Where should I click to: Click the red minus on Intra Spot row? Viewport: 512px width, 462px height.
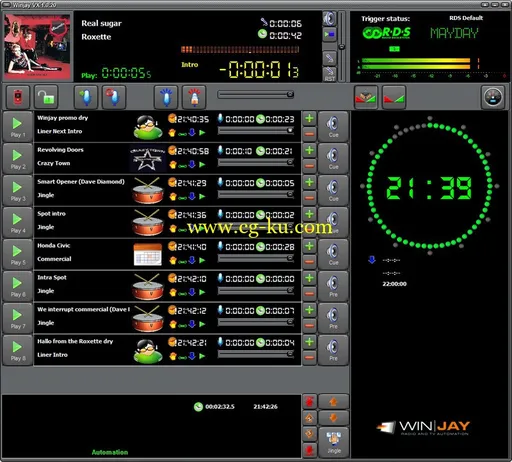(x=309, y=294)
